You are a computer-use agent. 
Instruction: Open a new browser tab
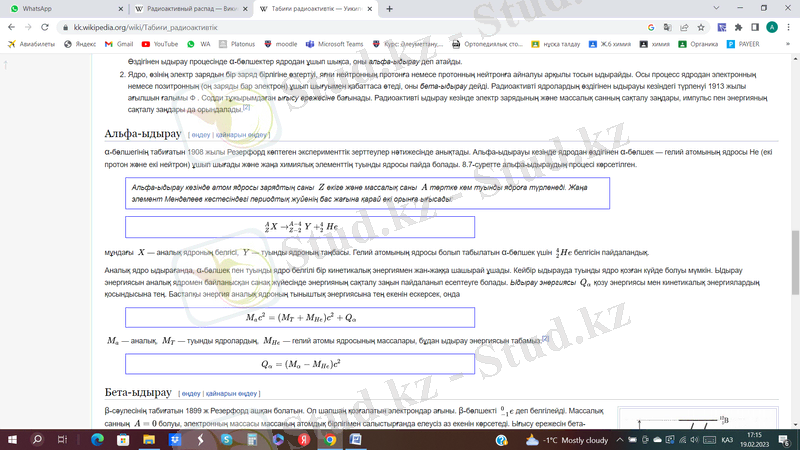389,9
